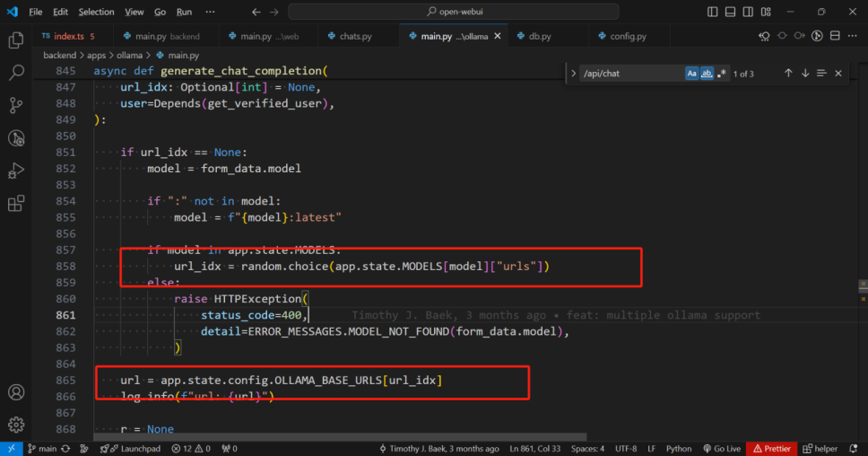The image size is (868, 456).
Task: Select backend in the breadcrumb
Action: tap(59, 56)
